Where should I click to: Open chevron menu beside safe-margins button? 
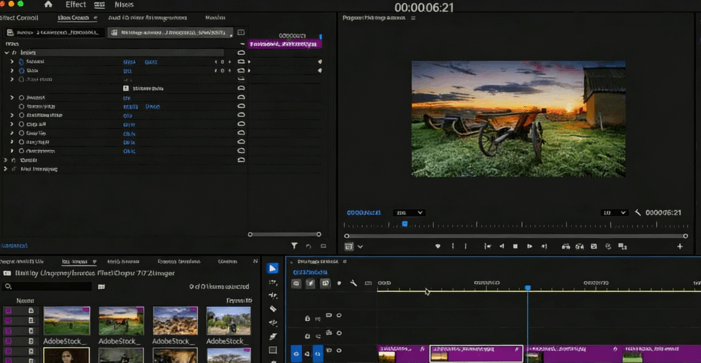pyautogui.click(x=360, y=246)
